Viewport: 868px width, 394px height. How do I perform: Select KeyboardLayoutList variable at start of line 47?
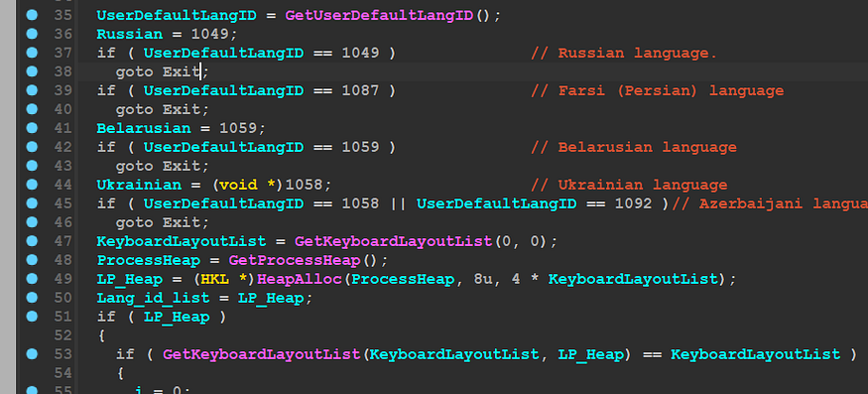[182, 241]
